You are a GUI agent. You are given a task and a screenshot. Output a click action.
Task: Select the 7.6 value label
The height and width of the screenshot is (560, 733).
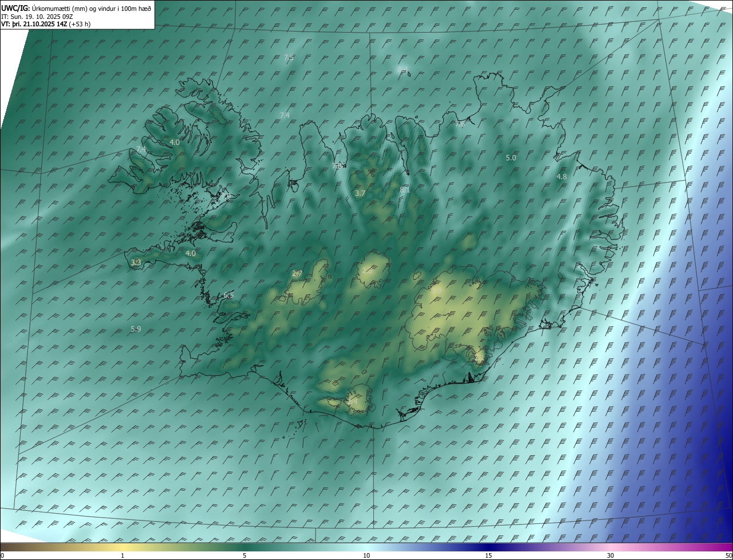tap(460, 124)
